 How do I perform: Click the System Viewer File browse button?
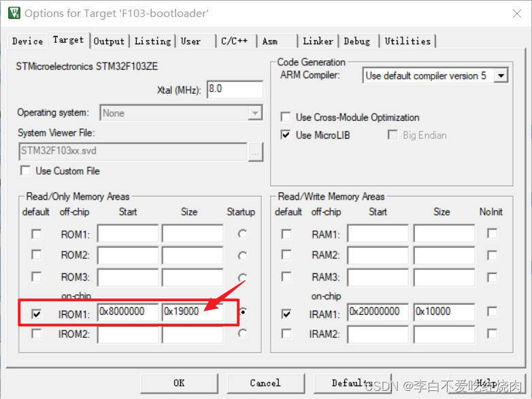(x=255, y=152)
